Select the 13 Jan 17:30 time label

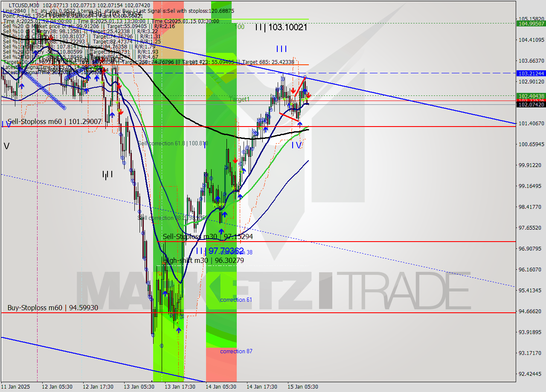pyautogui.click(x=180, y=387)
